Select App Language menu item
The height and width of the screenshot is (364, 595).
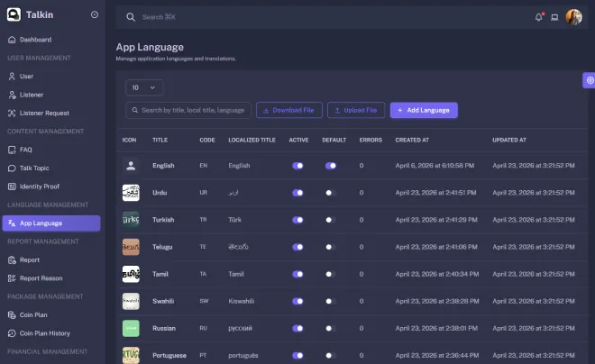tap(51, 223)
